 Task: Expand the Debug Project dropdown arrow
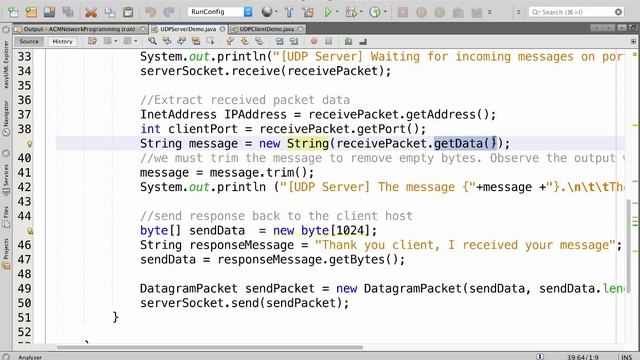tap(361, 12)
